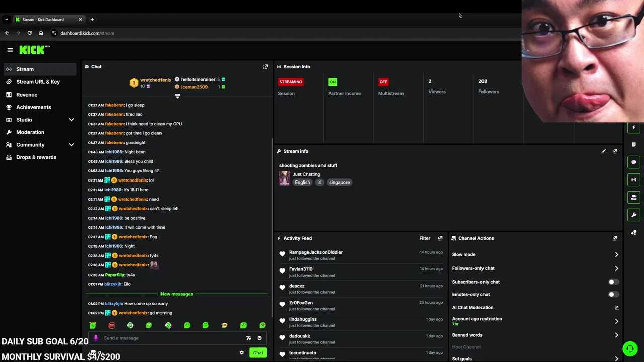Click the lightning bolt sidebar icon
The height and width of the screenshot is (362, 644).
coord(634,127)
